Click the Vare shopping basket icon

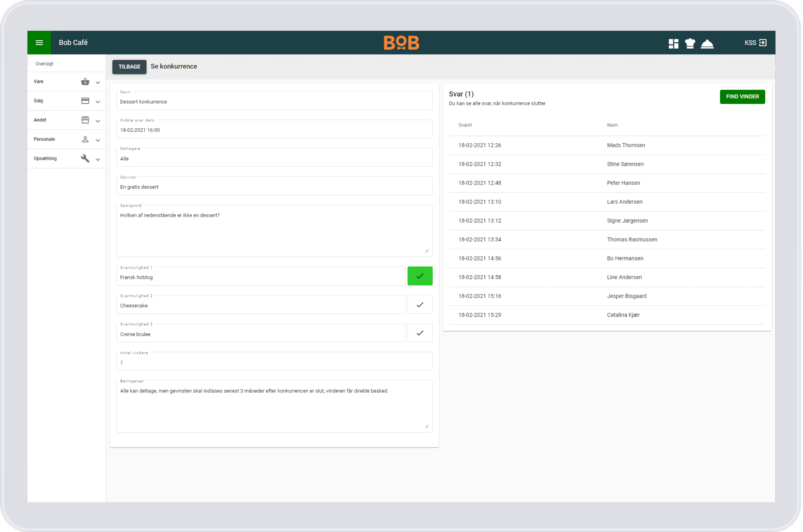[x=85, y=81]
